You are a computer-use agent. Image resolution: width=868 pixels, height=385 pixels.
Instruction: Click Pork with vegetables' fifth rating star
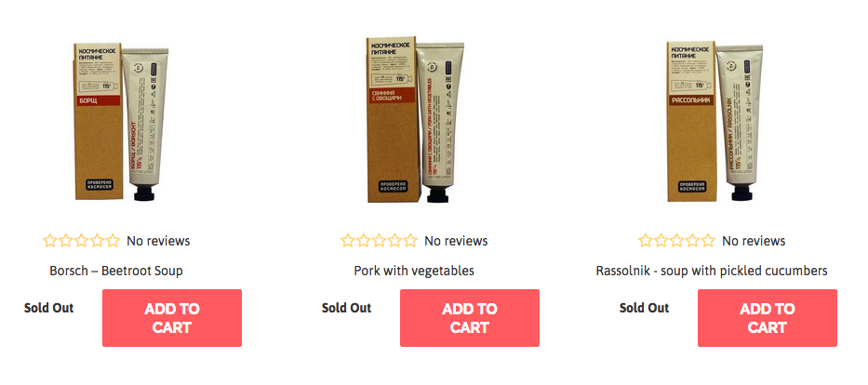pyautogui.click(x=410, y=241)
